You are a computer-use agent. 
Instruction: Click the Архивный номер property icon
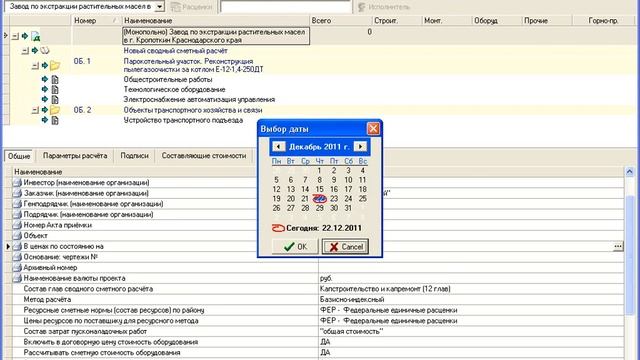point(17,267)
